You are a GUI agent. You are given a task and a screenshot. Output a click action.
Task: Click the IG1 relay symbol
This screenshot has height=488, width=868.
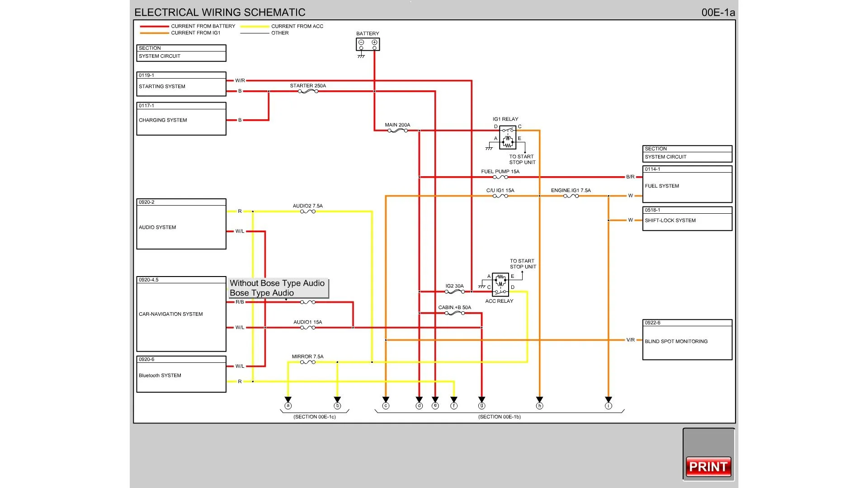(x=508, y=138)
